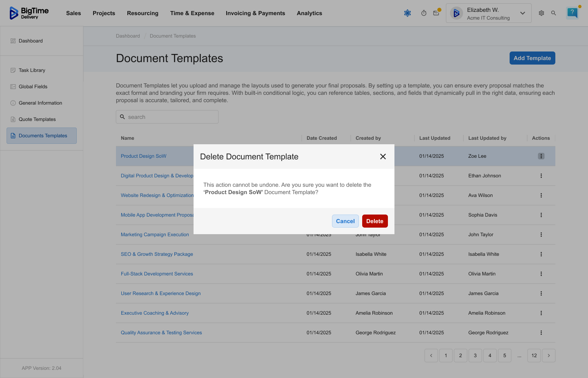
Task: Click the Add Template button
Action: (532, 58)
